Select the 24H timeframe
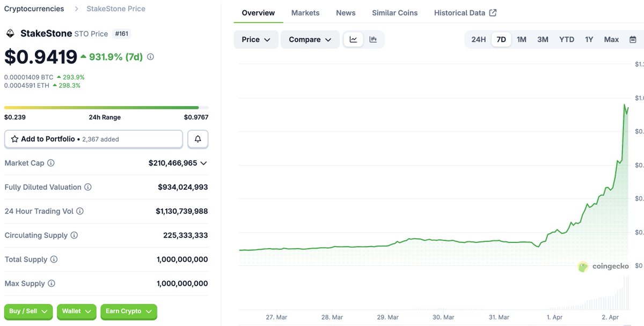This screenshot has width=644, height=326. point(478,39)
